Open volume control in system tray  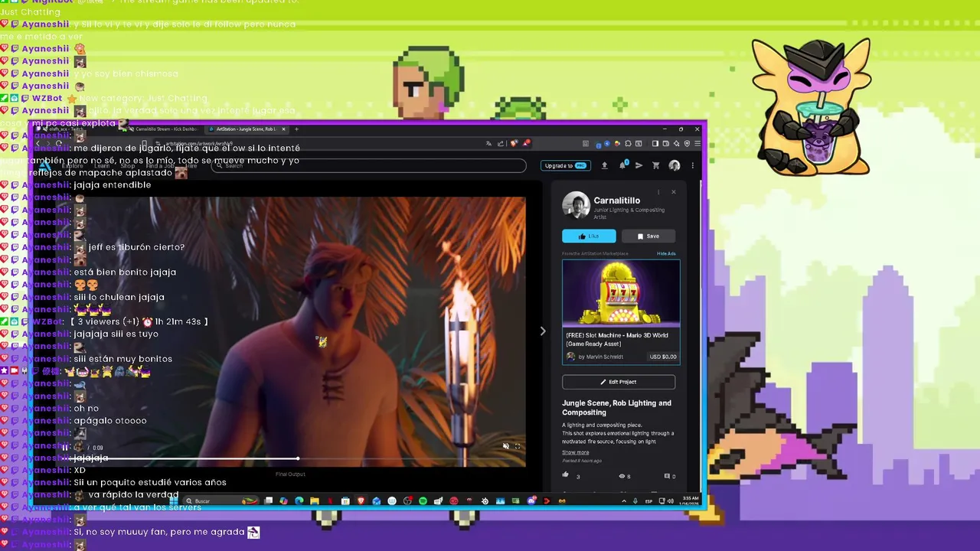(x=671, y=500)
